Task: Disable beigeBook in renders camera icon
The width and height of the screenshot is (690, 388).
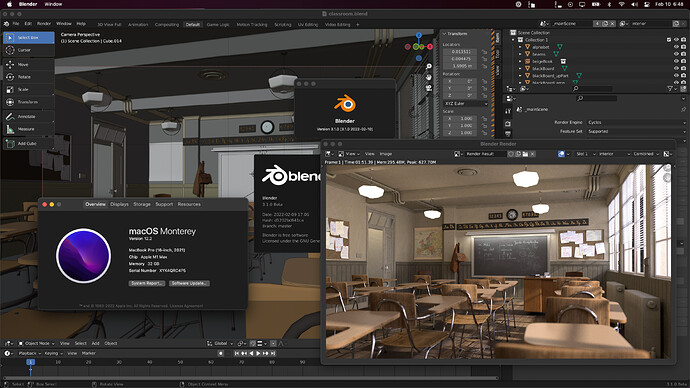Action: (x=683, y=62)
